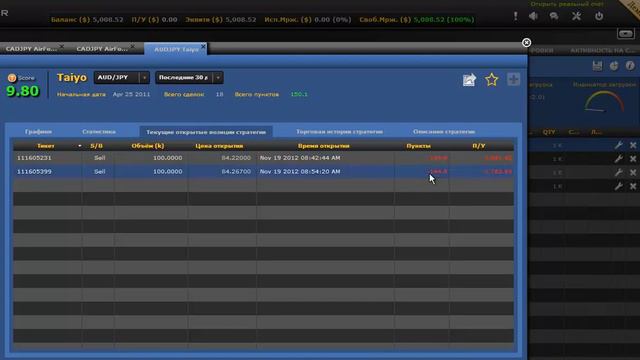The width and height of the screenshot is (640, 360).
Task: Open the chat bubbles icon
Action: [x=554, y=16]
